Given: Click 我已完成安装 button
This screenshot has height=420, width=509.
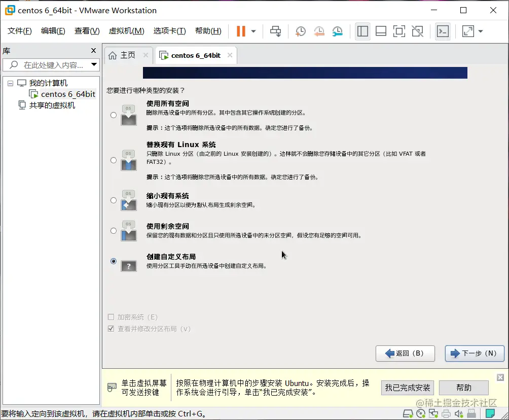Looking at the screenshot, I should click(x=408, y=388).
